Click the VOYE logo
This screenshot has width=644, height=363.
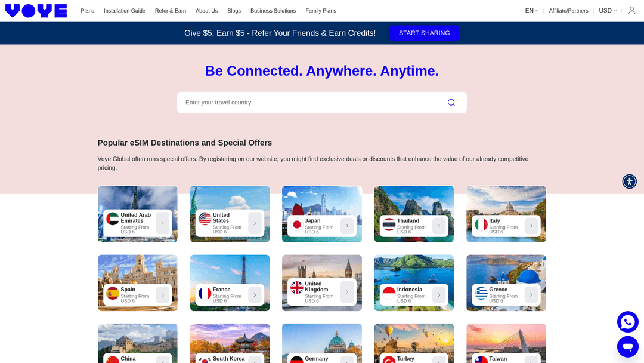point(36,10)
